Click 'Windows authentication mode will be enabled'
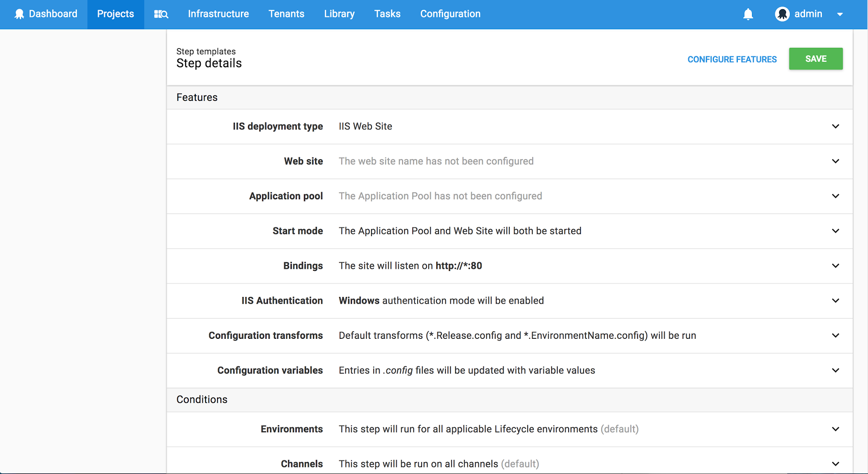Image resolution: width=868 pixels, height=474 pixels. point(441,301)
